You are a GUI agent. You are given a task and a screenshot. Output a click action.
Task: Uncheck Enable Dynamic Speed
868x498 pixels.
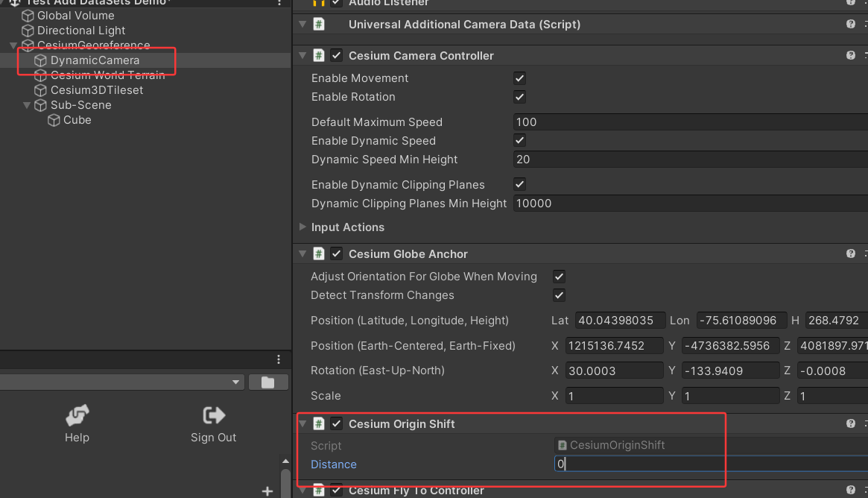coord(519,141)
